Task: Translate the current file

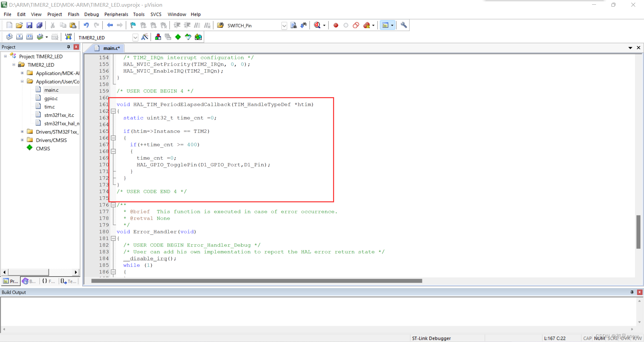Action: click(9, 37)
